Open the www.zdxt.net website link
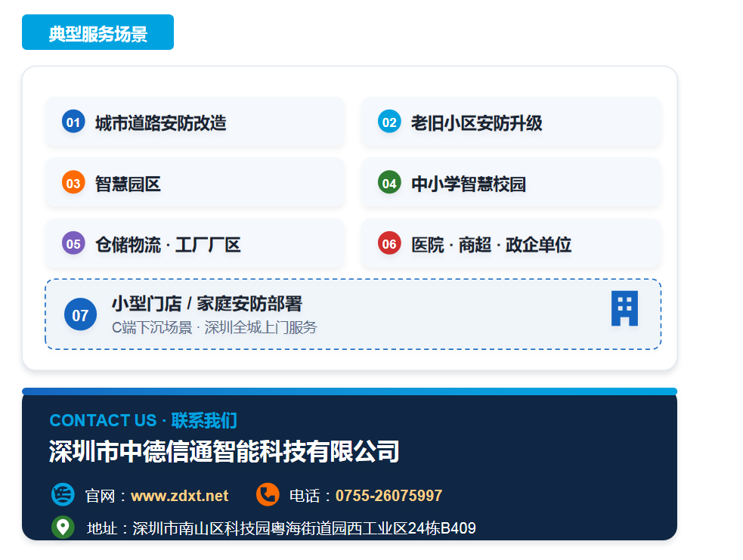The width and height of the screenshot is (743, 560). [x=180, y=496]
